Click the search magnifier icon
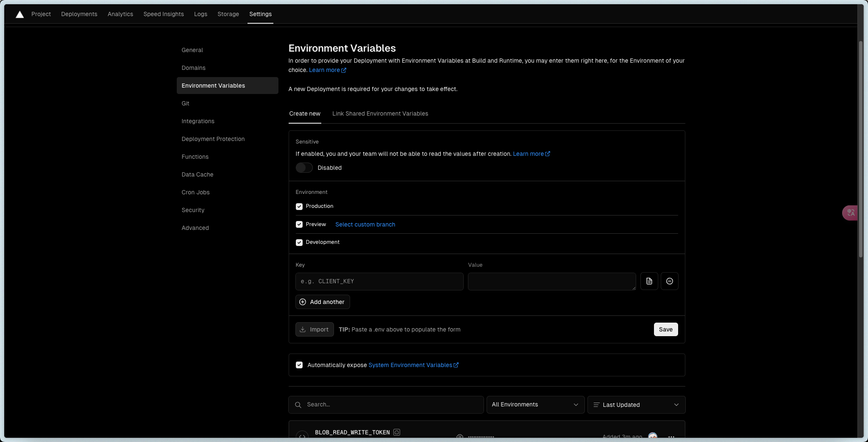This screenshot has height=442, width=868. pyautogui.click(x=298, y=405)
